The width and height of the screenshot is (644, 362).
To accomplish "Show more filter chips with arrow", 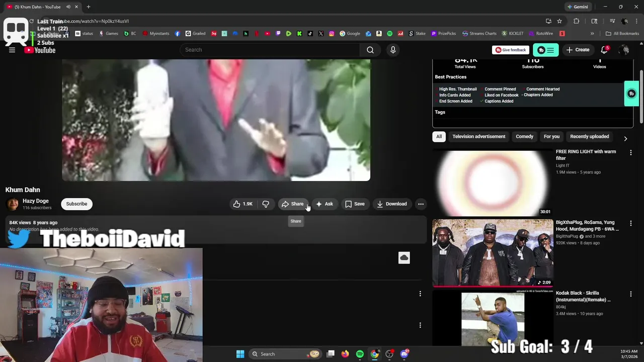I will tap(625, 138).
